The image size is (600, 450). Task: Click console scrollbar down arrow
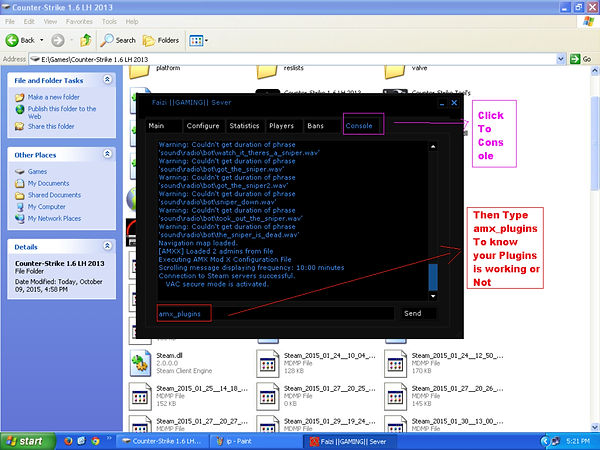pyautogui.click(x=433, y=296)
